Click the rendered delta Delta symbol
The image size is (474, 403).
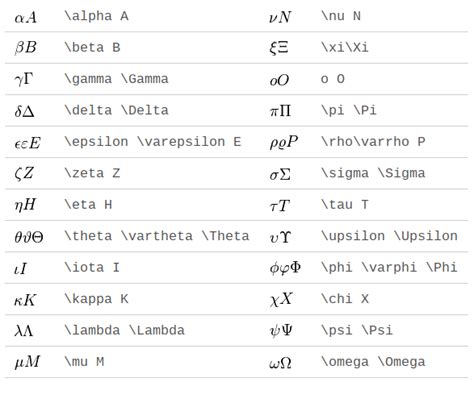24,111
